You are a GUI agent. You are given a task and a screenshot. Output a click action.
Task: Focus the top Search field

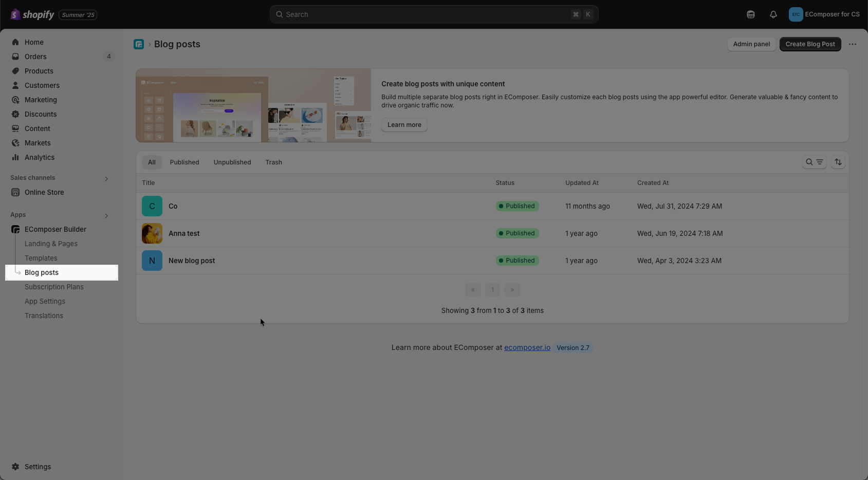pyautogui.click(x=434, y=14)
